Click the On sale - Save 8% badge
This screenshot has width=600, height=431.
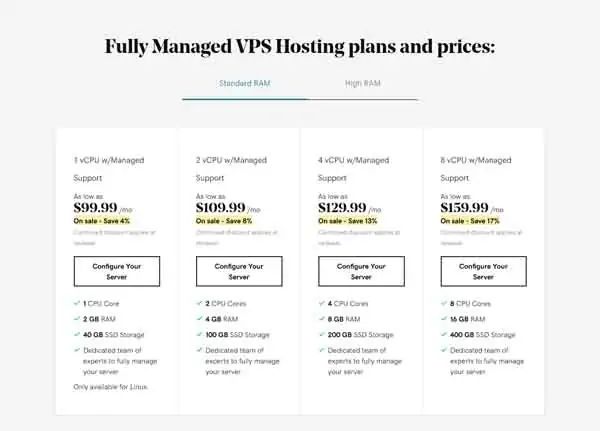(224, 221)
